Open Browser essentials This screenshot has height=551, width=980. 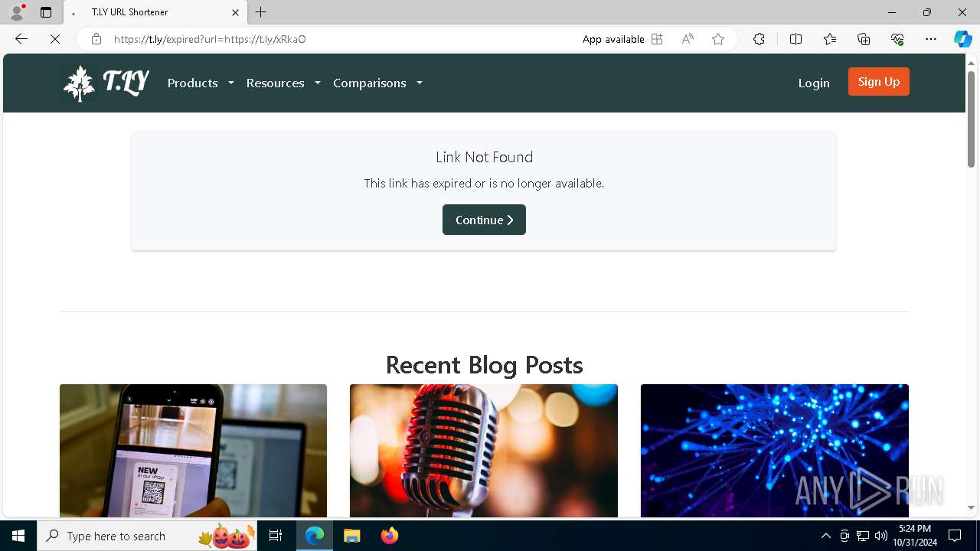897,39
